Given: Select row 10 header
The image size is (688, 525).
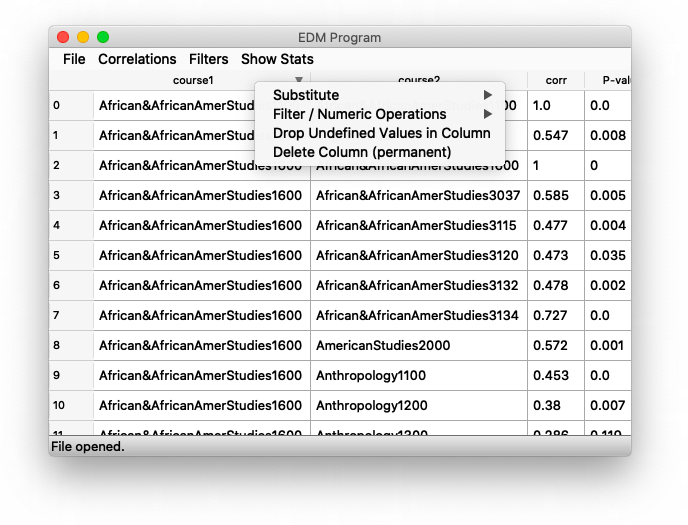Looking at the screenshot, I should coord(70,405).
